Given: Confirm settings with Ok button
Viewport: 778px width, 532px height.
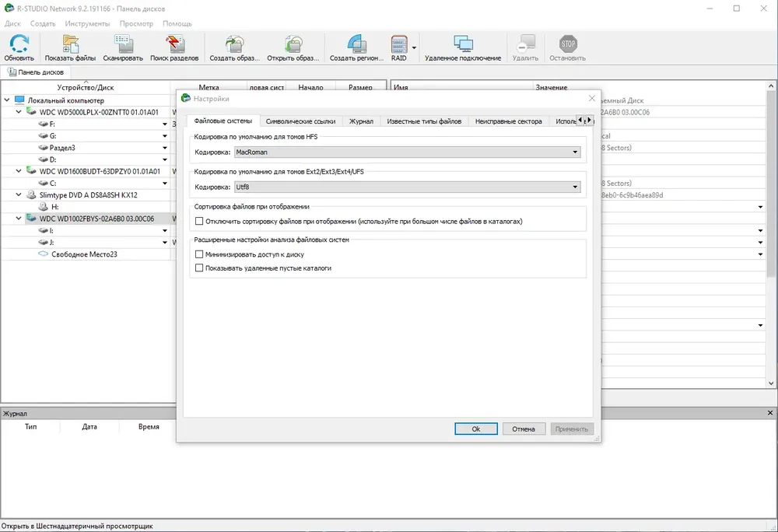Looking at the screenshot, I should coord(476,429).
